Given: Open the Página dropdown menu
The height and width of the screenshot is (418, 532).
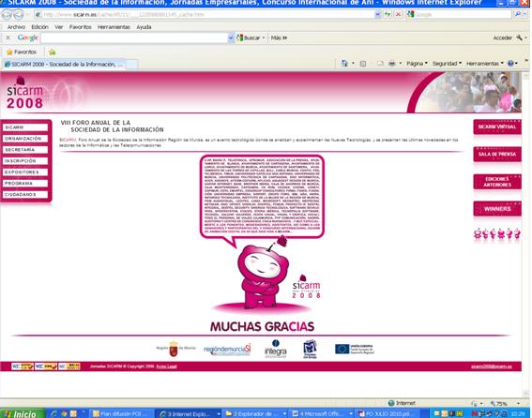Looking at the screenshot, I should click(x=417, y=64).
